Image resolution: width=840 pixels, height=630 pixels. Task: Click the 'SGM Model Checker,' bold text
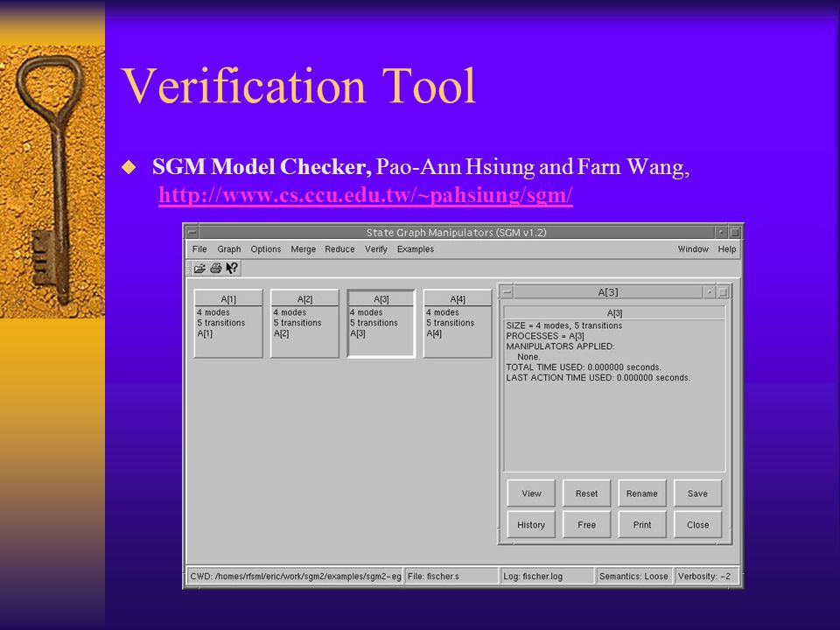(x=262, y=166)
